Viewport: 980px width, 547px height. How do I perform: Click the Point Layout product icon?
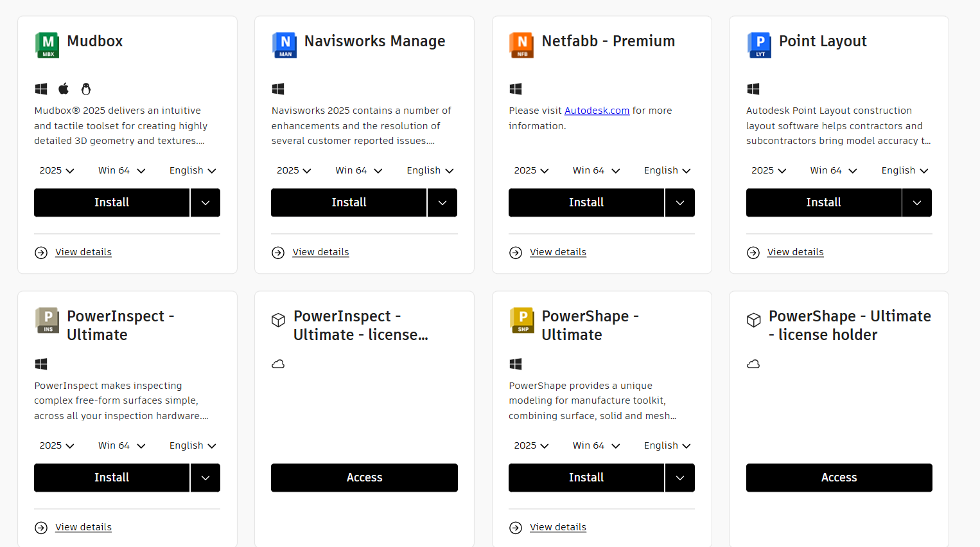(x=759, y=45)
